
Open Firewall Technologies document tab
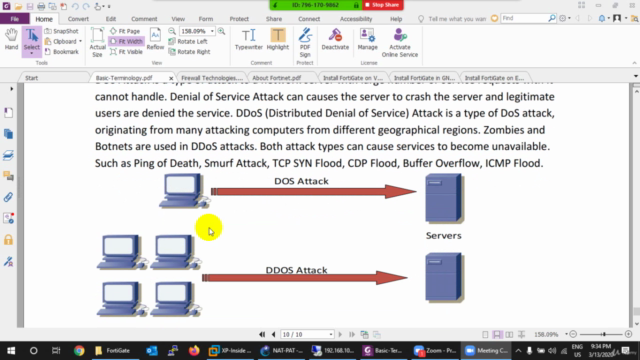(x=212, y=78)
